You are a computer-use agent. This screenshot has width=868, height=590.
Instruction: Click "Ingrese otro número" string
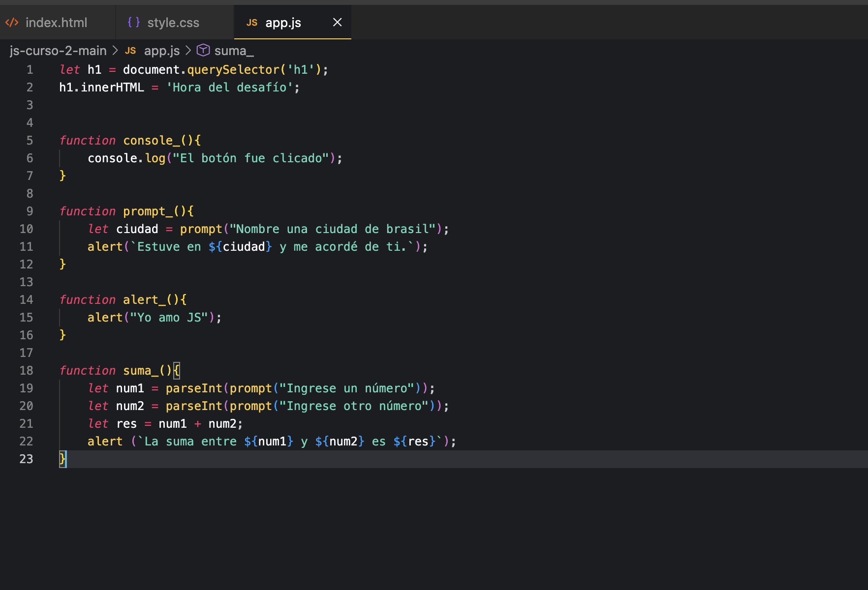354,406
